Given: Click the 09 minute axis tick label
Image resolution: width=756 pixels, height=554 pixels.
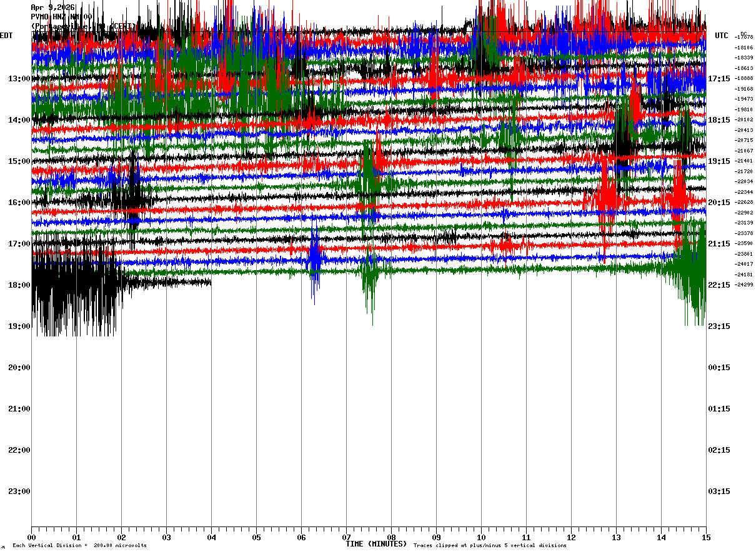Looking at the screenshot, I should (x=436, y=537).
